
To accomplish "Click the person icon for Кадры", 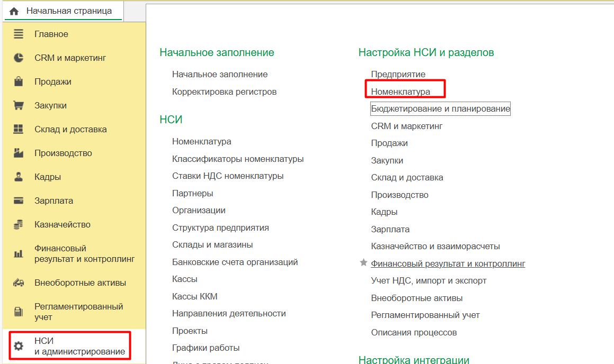I will point(19,177).
